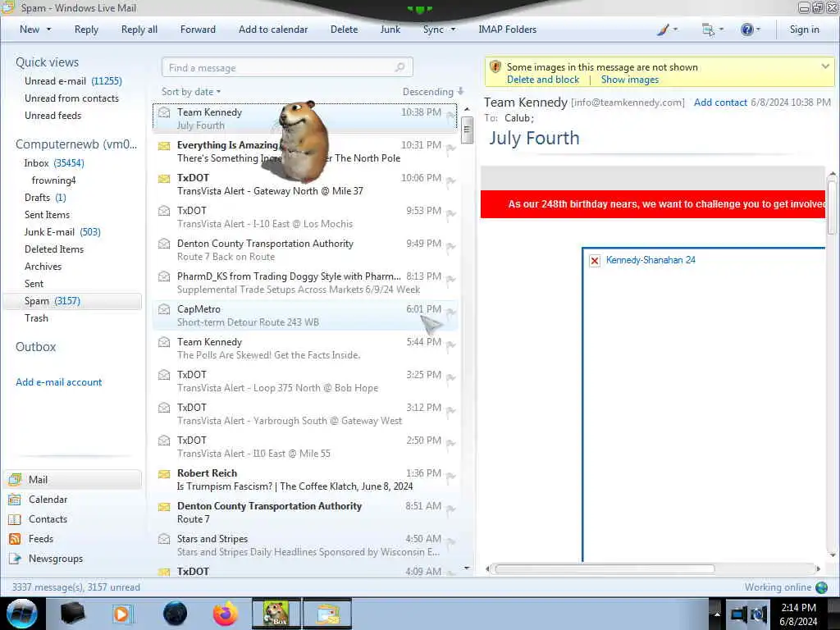
Task: Click the Mail icon in the bottom navigation
Action: click(15, 479)
